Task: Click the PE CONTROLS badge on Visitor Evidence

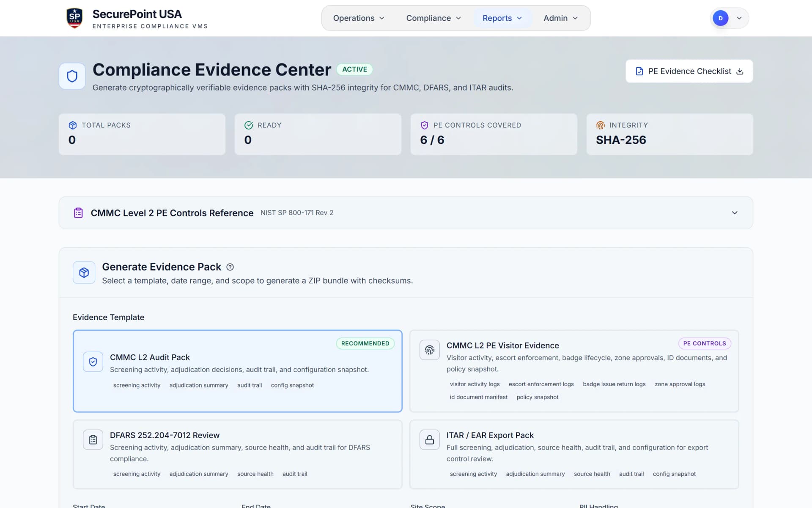Action: (x=705, y=343)
